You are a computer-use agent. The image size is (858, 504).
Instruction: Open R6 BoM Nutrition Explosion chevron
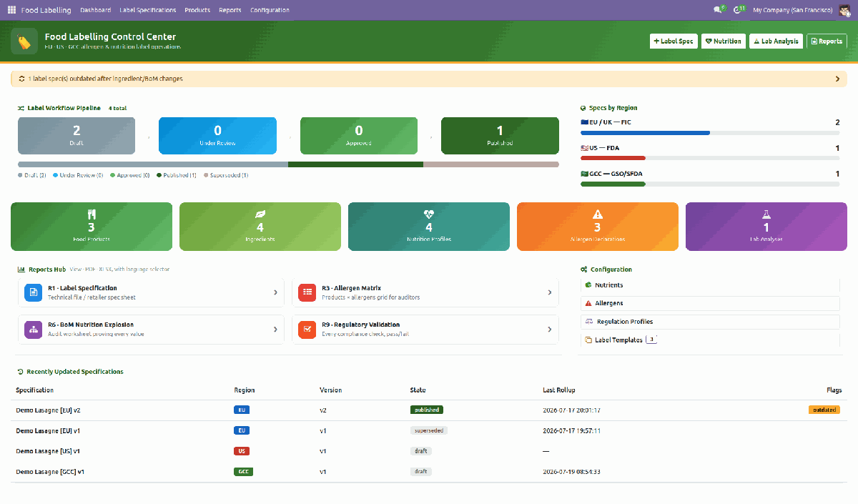pos(275,329)
